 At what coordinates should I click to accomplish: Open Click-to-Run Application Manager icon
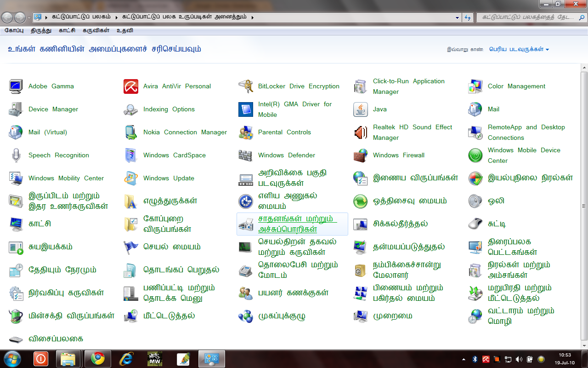tap(361, 86)
